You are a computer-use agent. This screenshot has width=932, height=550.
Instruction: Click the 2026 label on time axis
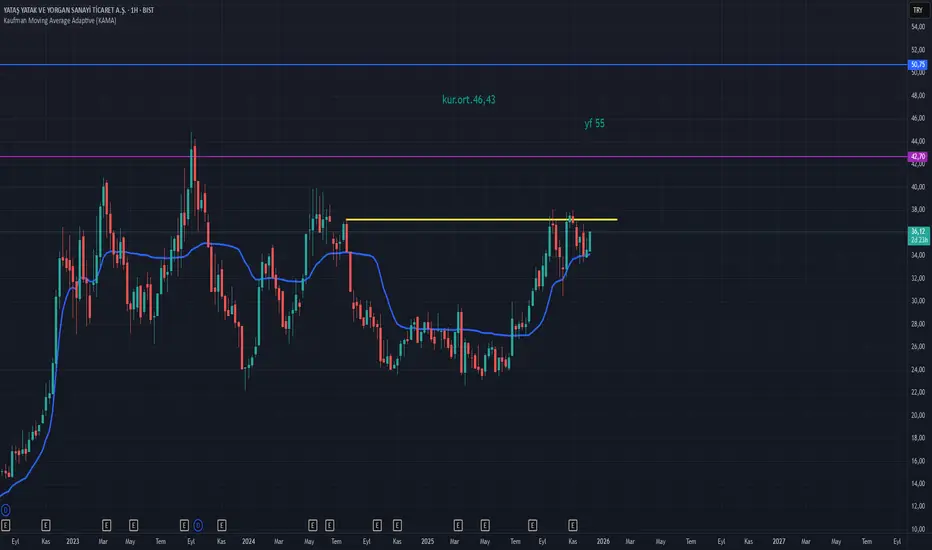point(603,541)
